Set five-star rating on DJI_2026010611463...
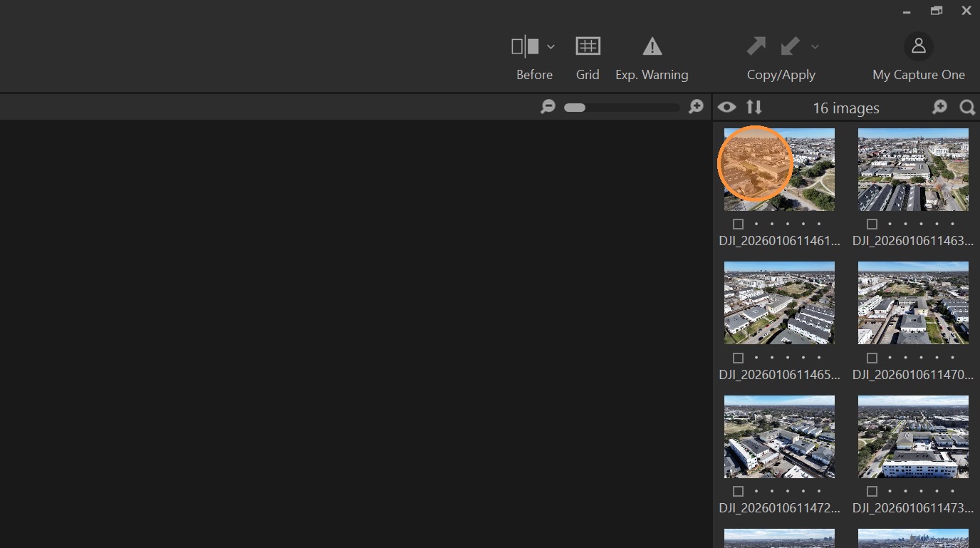Screen dimensions: 980x548 953,224
